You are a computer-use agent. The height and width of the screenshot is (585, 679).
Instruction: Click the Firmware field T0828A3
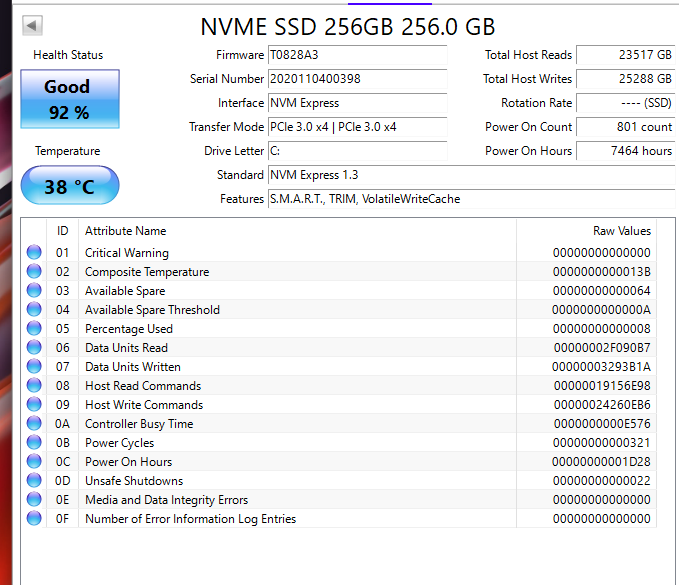click(357, 55)
